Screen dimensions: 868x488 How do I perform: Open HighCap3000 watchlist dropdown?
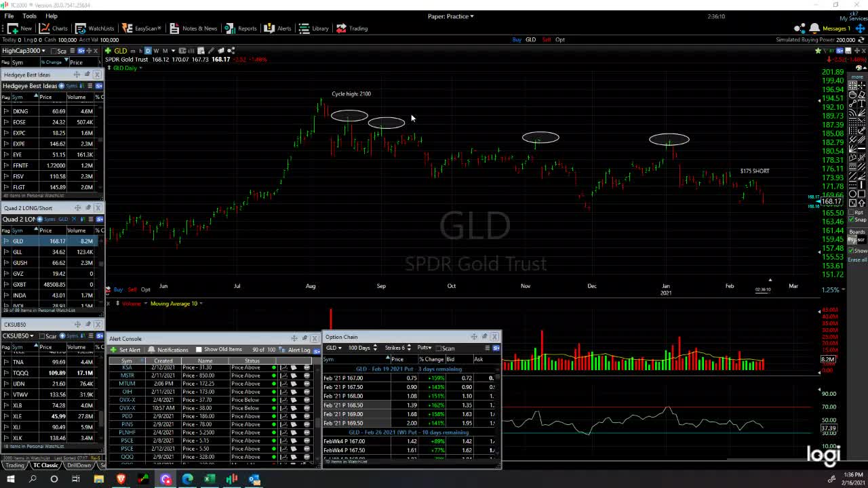point(23,51)
